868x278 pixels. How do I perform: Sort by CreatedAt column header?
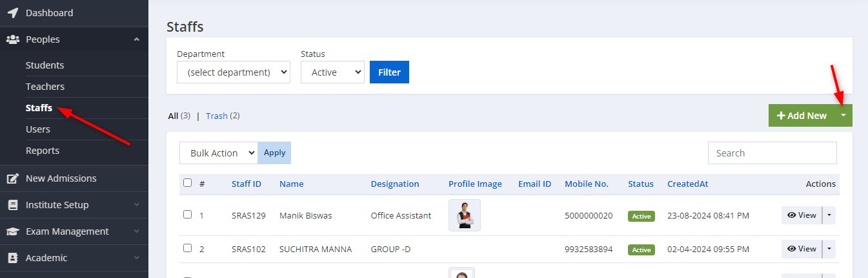coord(688,184)
